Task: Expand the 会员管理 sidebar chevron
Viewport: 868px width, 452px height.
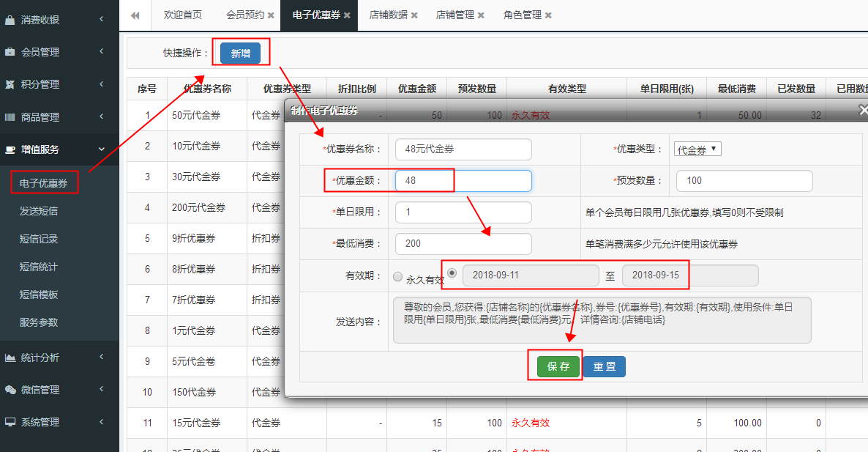Action: (x=102, y=52)
